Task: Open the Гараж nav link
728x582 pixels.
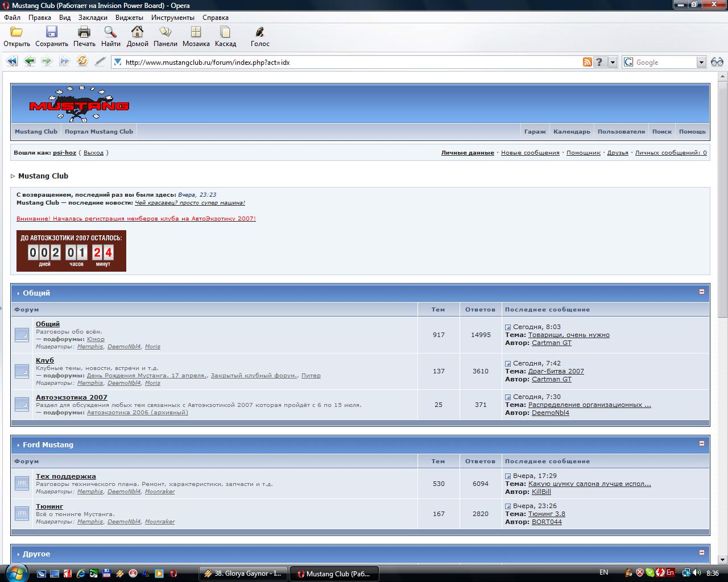Action: [x=535, y=131]
